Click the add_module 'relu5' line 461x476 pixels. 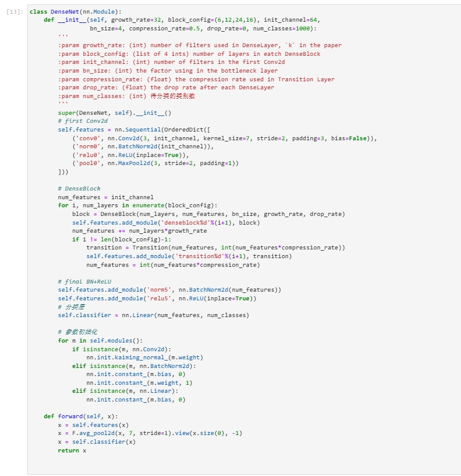[157, 299]
